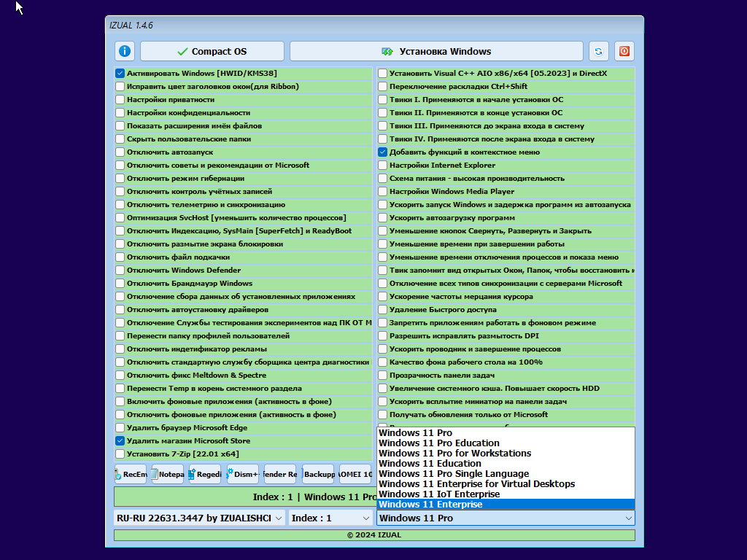Click the refresh arrows icon
Image resolution: width=747 pixels, height=560 pixels.
coord(598,52)
